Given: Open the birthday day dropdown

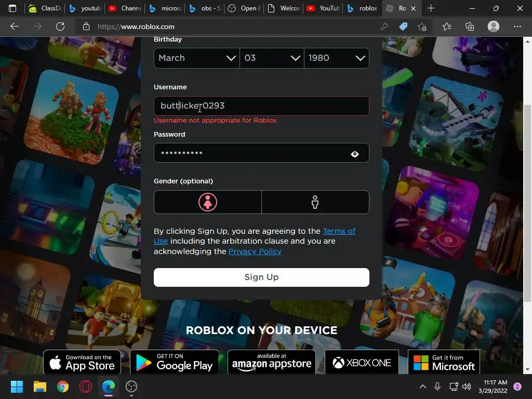Looking at the screenshot, I should [x=272, y=58].
